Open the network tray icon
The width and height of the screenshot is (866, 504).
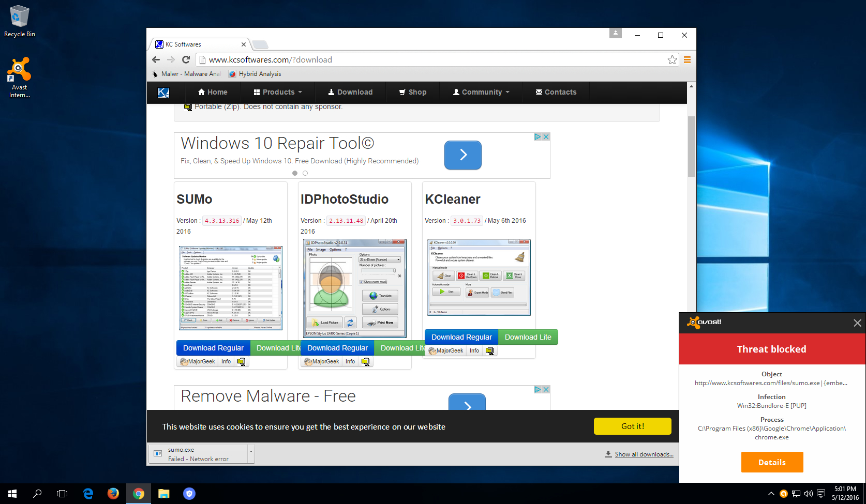(796, 494)
